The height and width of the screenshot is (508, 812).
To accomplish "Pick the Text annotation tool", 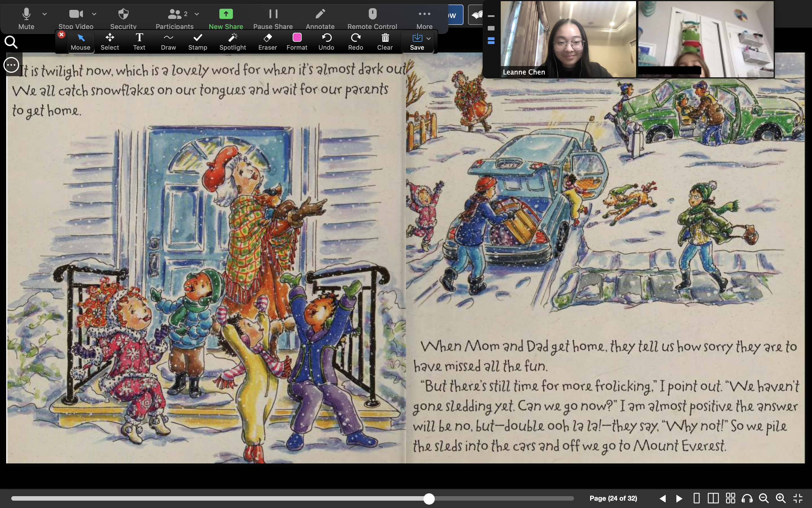I will pyautogui.click(x=139, y=42).
